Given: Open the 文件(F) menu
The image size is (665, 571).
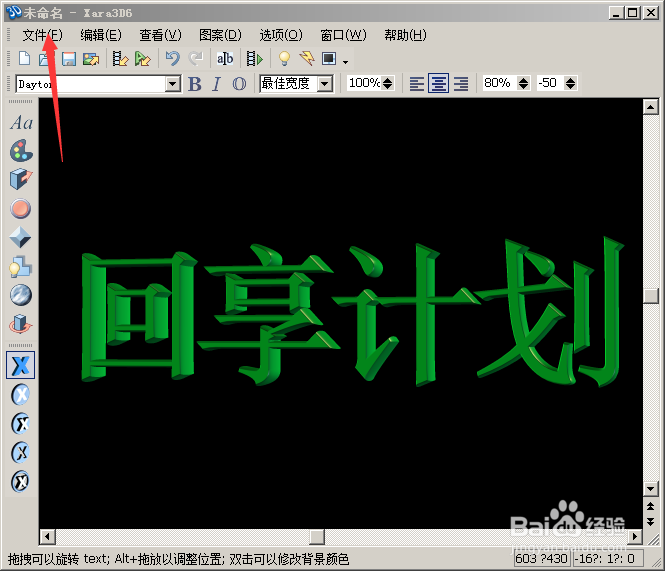Looking at the screenshot, I should [42, 35].
